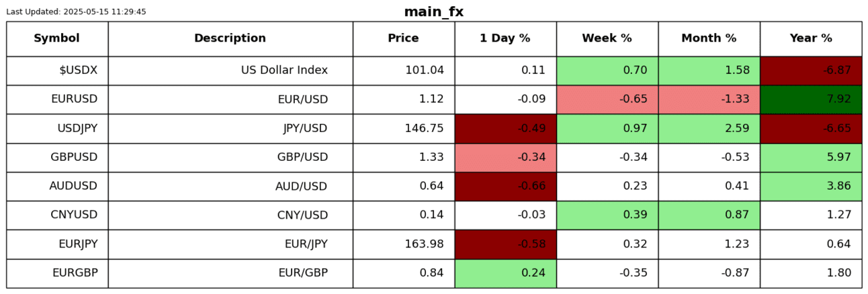
Task: Select the dark red -6.87 year cell
Action: point(810,71)
